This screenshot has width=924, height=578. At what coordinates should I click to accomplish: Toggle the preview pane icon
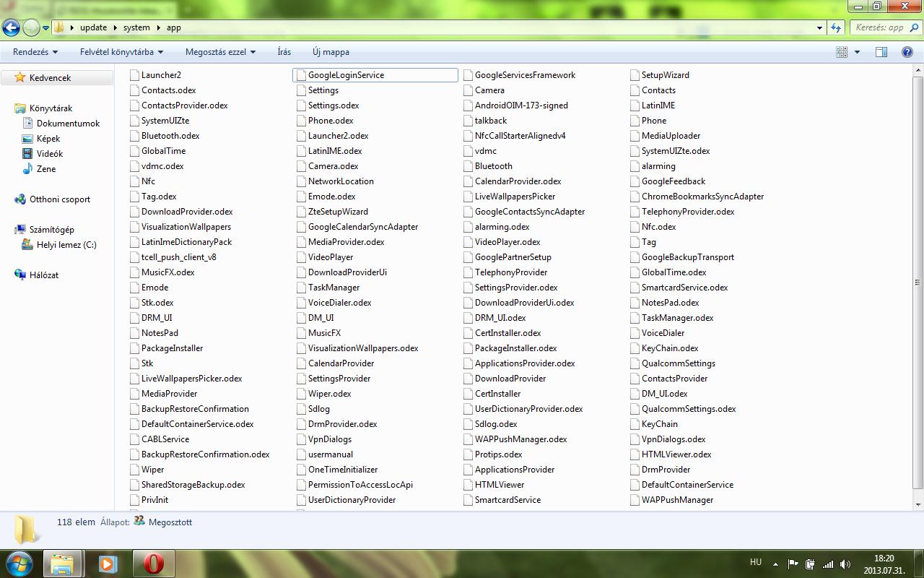(881, 52)
